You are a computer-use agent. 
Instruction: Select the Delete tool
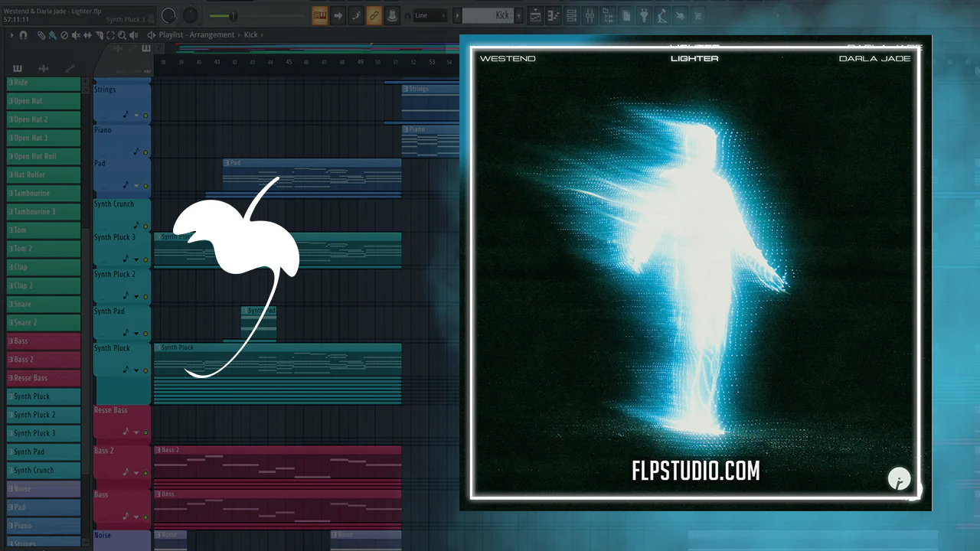point(64,35)
